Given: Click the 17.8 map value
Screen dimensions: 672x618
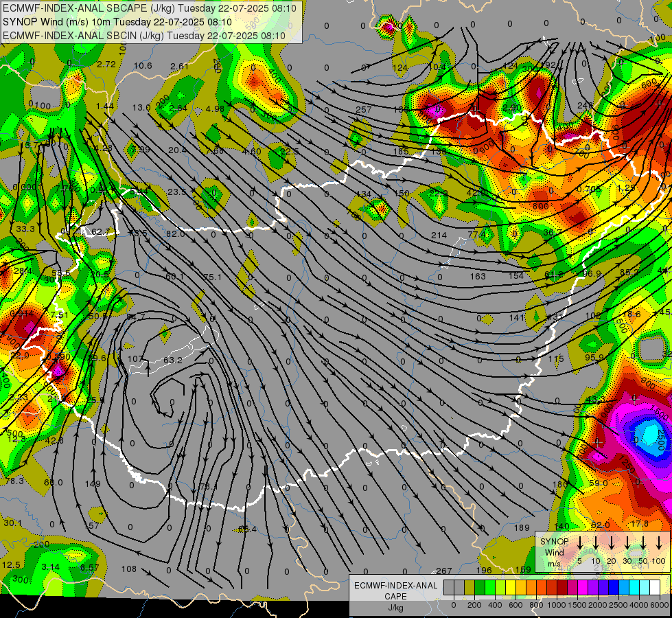Looking at the screenshot, I should (x=640, y=524).
